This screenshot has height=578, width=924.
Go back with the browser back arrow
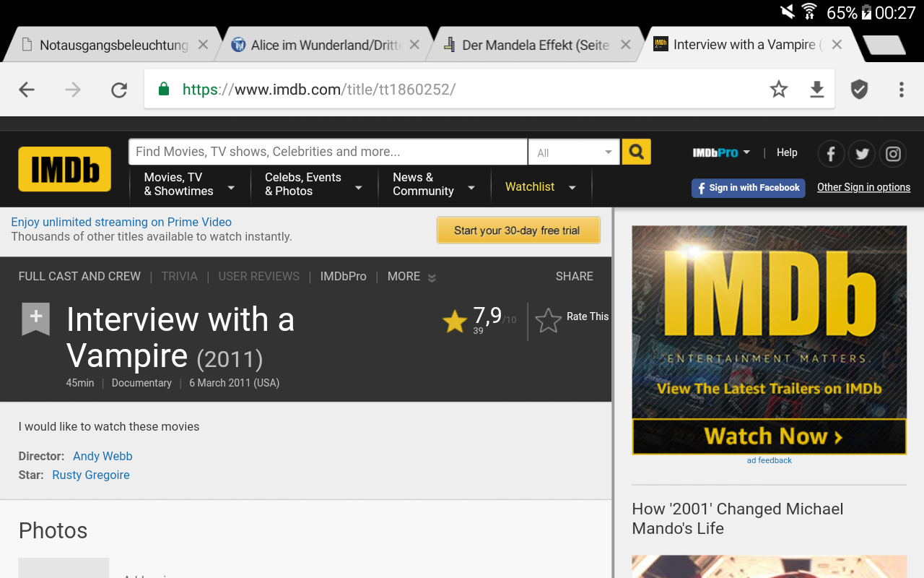pos(27,90)
